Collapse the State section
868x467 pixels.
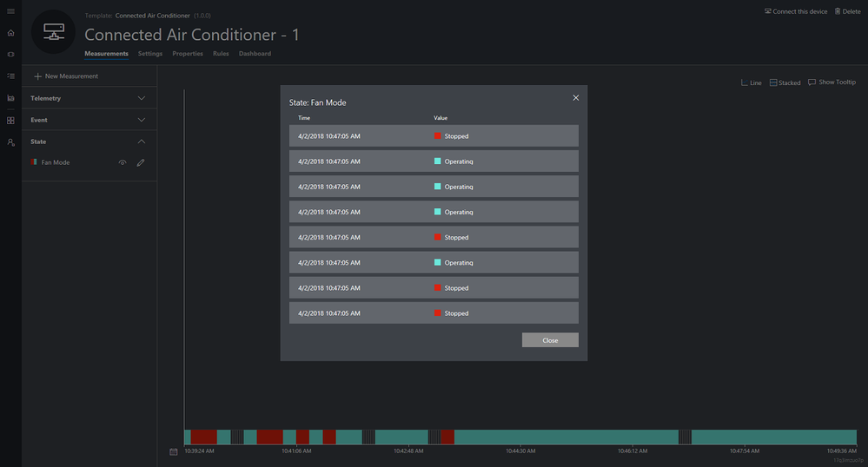coord(89,141)
